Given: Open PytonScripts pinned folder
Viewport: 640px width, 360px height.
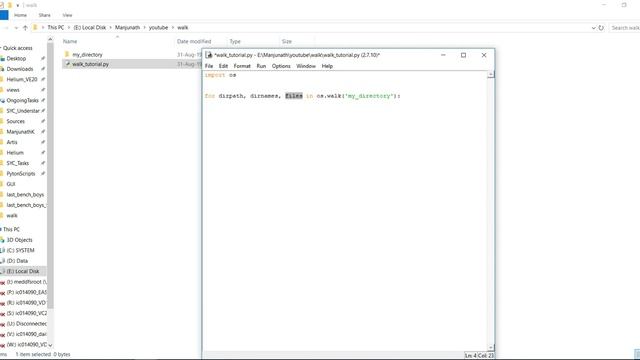Looking at the screenshot, I should [21, 173].
